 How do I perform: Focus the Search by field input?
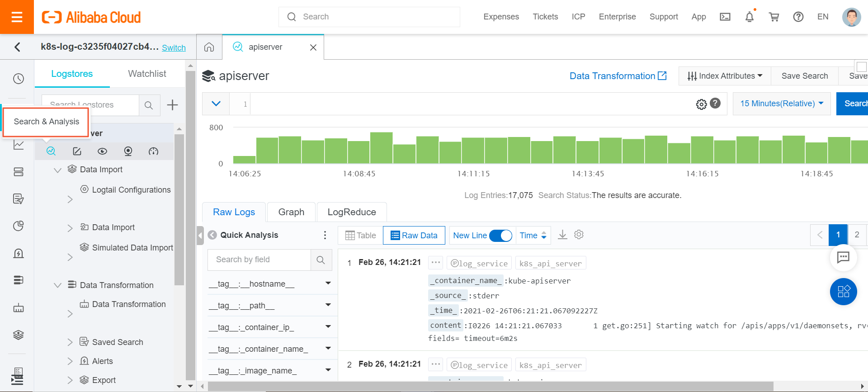(259, 260)
